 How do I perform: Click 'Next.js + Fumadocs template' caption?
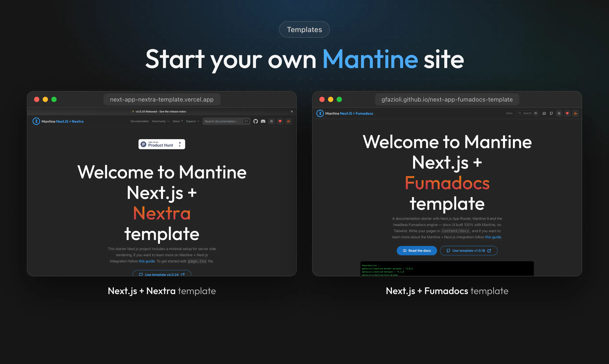[x=447, y=291]
